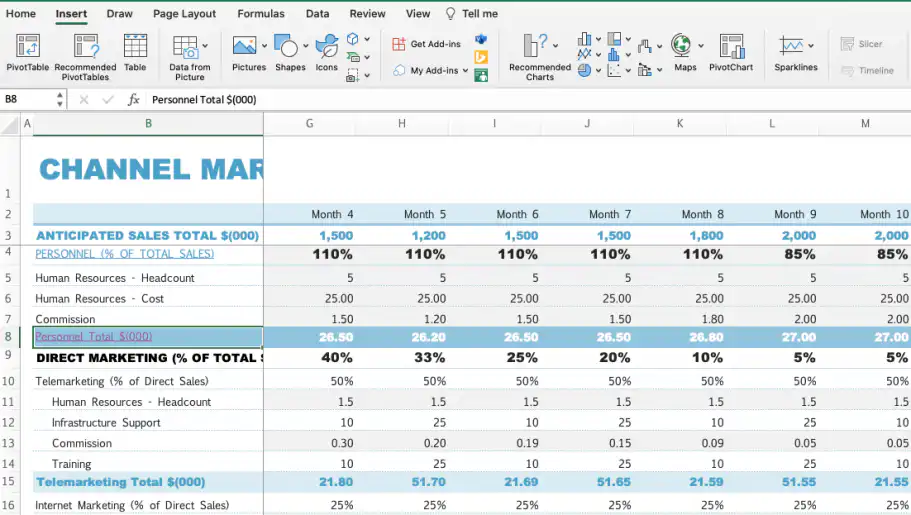Screen dimensions: 911x515
Task: Switch to the Home tab
Action: click(x=21, y=13)
